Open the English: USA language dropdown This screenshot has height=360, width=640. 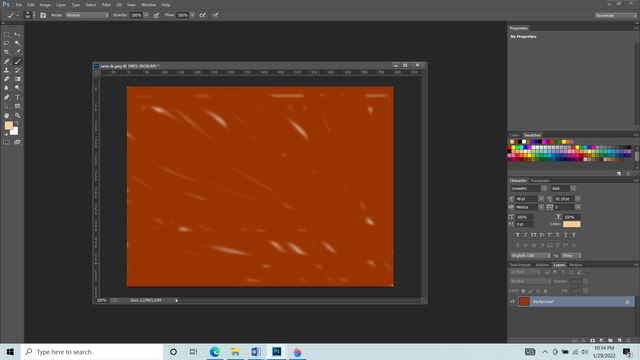pyautogui.click(x=530, y=256)
